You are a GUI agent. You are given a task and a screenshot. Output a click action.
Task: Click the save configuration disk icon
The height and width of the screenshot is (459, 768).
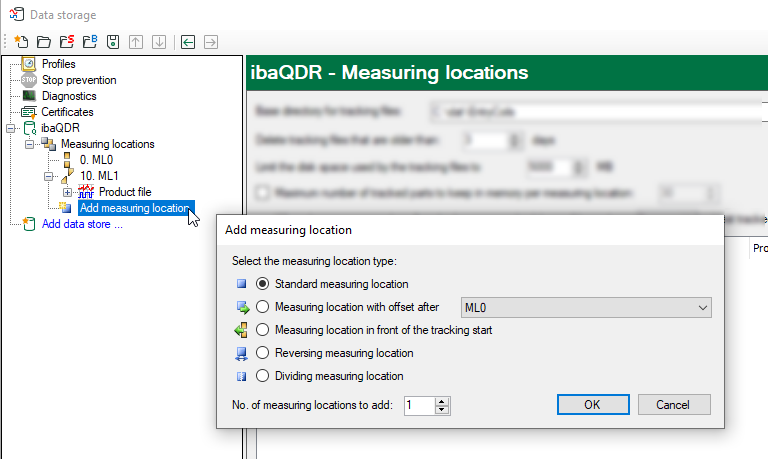click(113, 42)
